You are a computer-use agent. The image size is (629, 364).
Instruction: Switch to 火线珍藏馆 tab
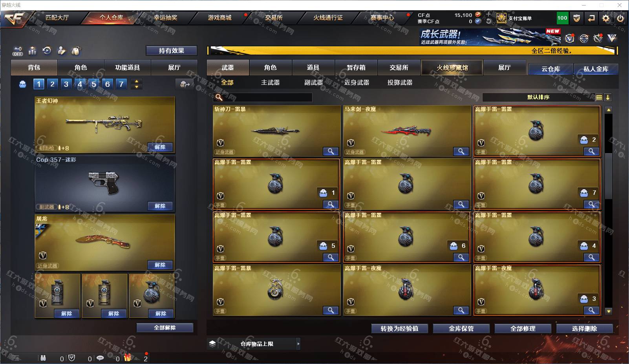pos(452,68)
